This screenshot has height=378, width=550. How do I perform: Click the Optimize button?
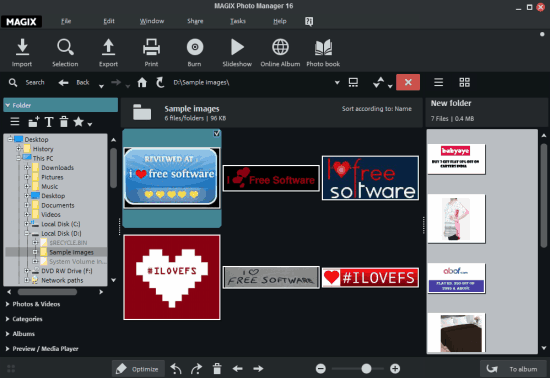[138, 369]
